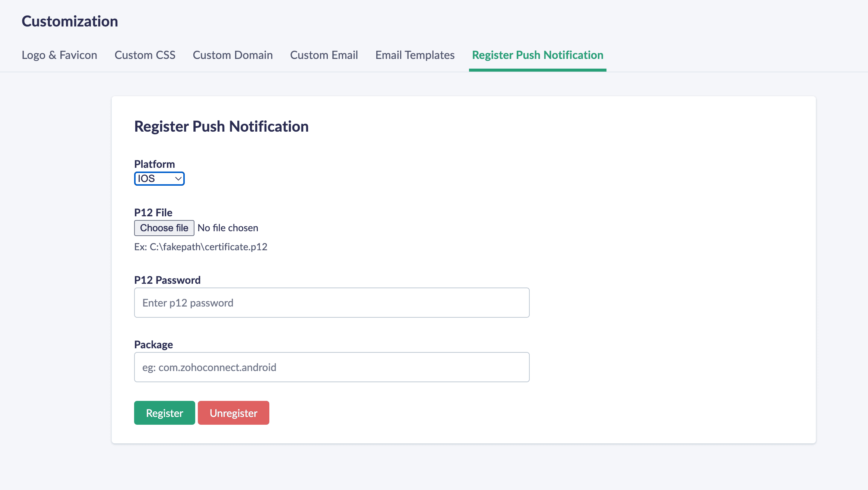The height and width of the screenshot is (490, 868).
Task: Click the Register Push Notification tab
Action: 537,55
